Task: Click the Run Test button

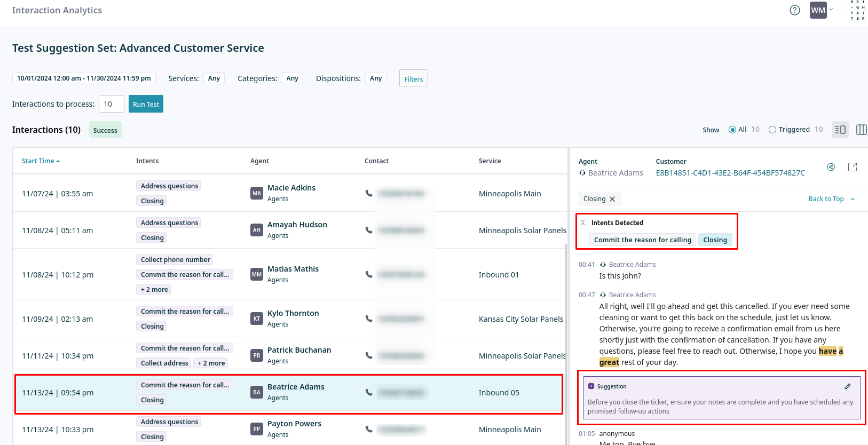Action: pos(146,104)
